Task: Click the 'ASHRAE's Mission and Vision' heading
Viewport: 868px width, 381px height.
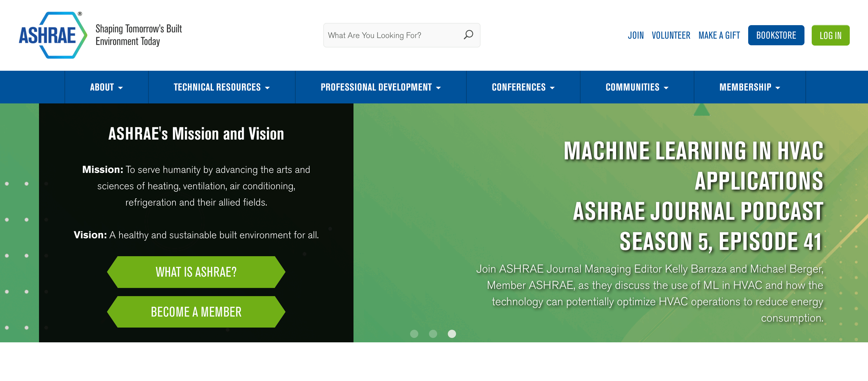Action: (x=196, y=134)
